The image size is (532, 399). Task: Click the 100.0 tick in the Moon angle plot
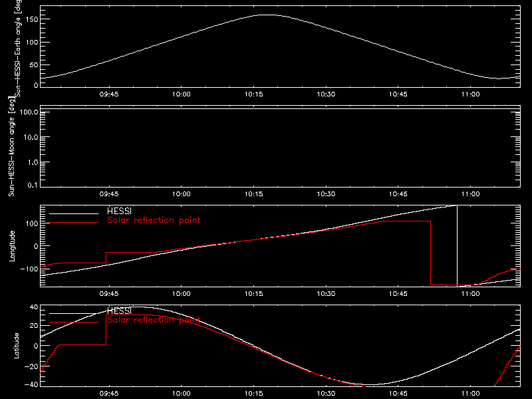click(x=29, y=112)
